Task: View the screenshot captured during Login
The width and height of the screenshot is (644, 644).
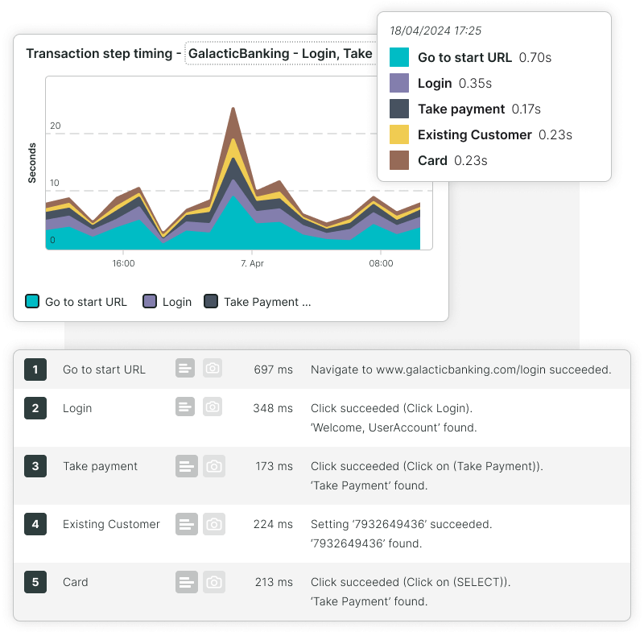Action: 213,408
